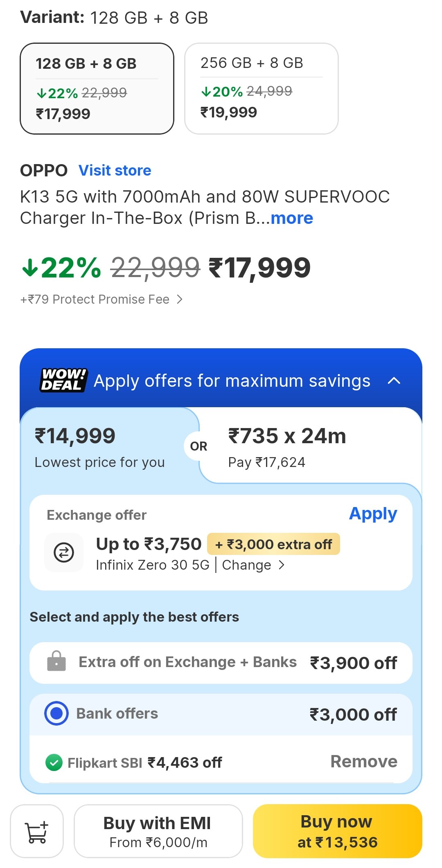Viewport: 442px width, 868px height.
Task: Apply the exchange offer
Action: [373, 514]
